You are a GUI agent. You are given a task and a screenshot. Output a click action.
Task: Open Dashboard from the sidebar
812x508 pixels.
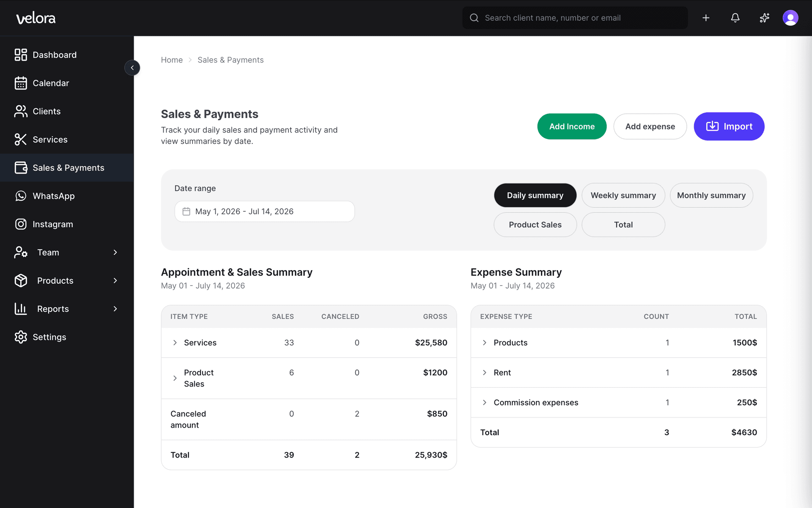click(67, 55)
